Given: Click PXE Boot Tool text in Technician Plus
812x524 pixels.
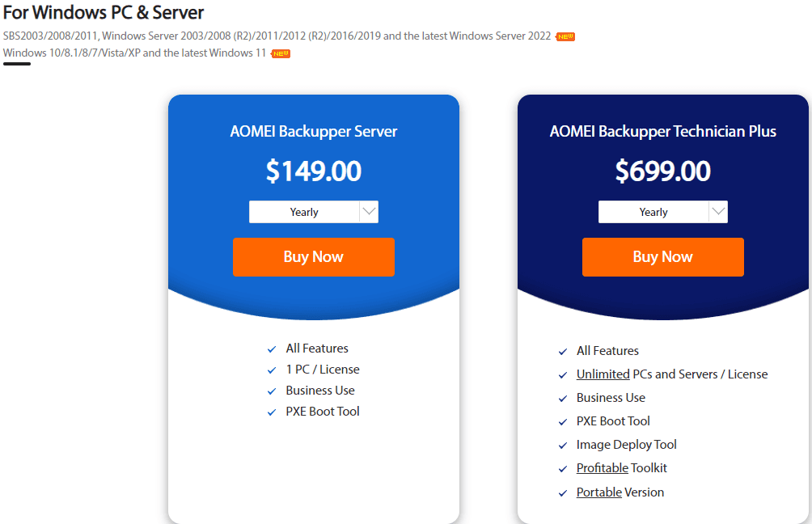Looking at the screenshot, I should pyautogui.click(x=613, y=421).
